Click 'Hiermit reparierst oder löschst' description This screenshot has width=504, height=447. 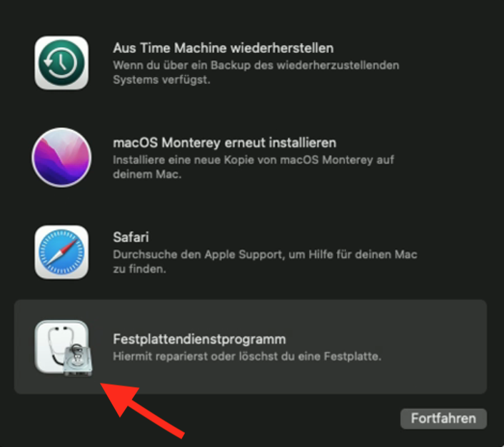(x=247, y=356)
